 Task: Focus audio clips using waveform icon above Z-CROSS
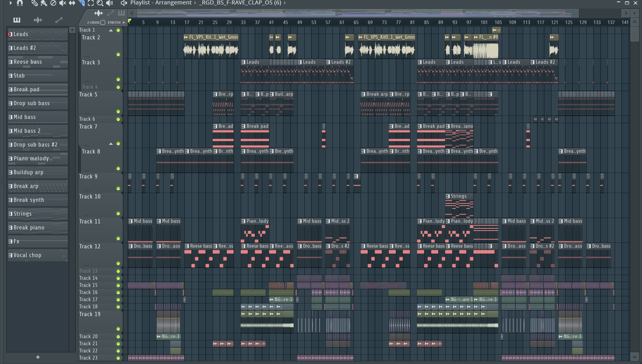coord(98,13)
